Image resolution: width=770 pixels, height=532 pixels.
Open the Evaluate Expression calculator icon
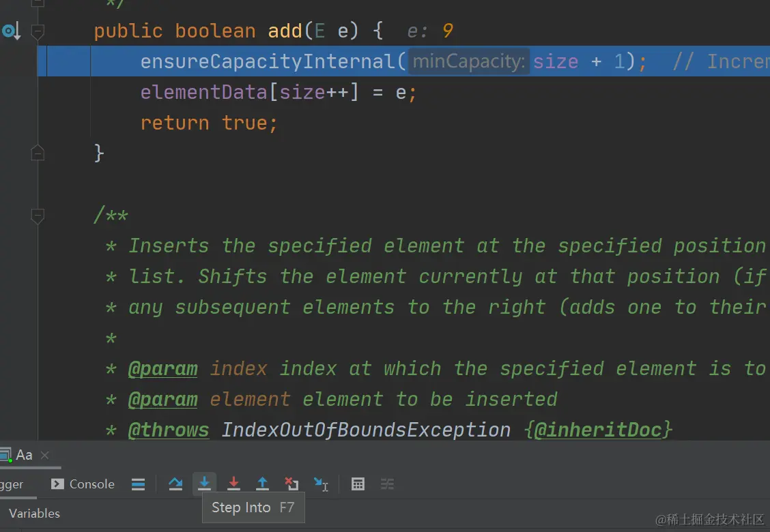(x=358, y=484)
